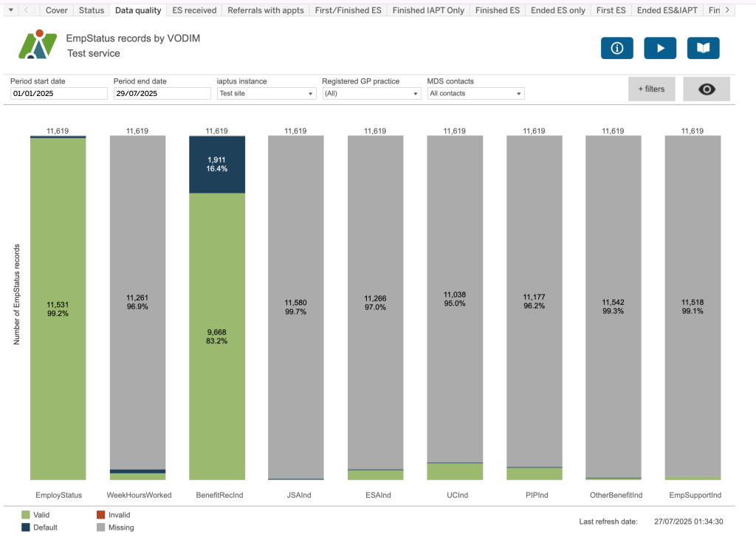
Task: Expand the Registered GP practice dropdown
Action: click(x=371, y=94)
